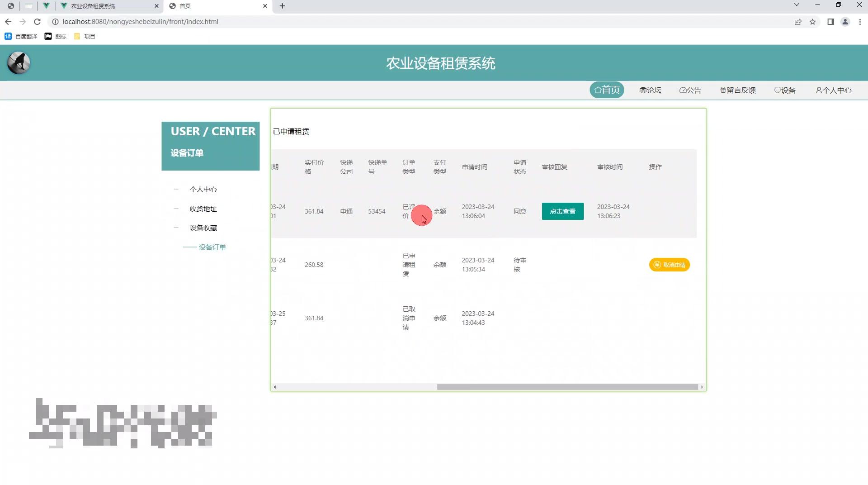Click the 点击查看 review reply button
The width and height of the screenshot is (868, 485).
coord(562,211)
